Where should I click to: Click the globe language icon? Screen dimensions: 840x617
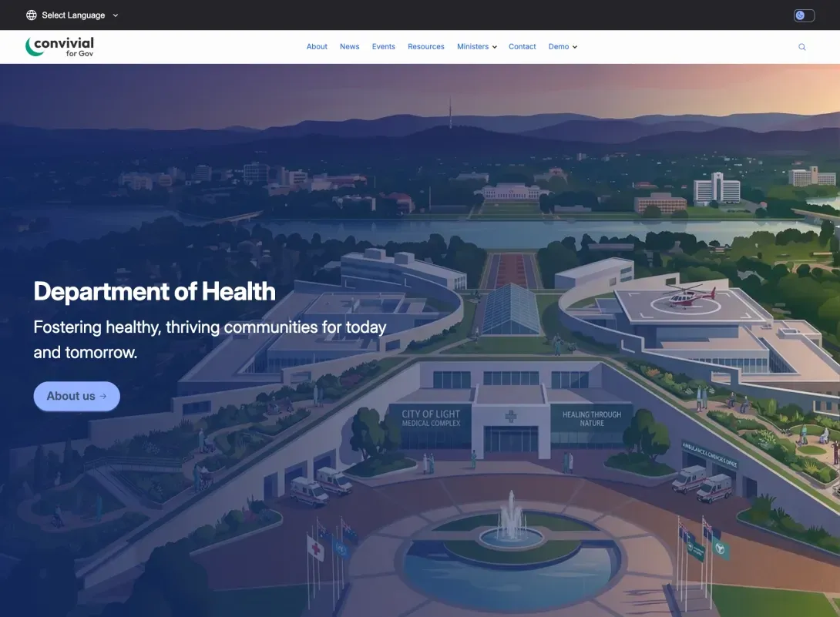click(32, 15)
